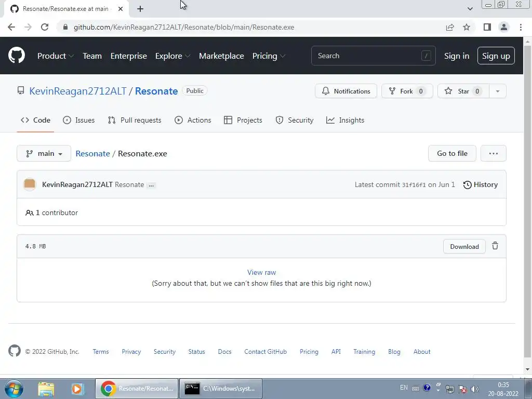The height and width of the screenshot is (399, 532).
Task: Open main branch selector dropdown
Action: [x=44, y=153]
